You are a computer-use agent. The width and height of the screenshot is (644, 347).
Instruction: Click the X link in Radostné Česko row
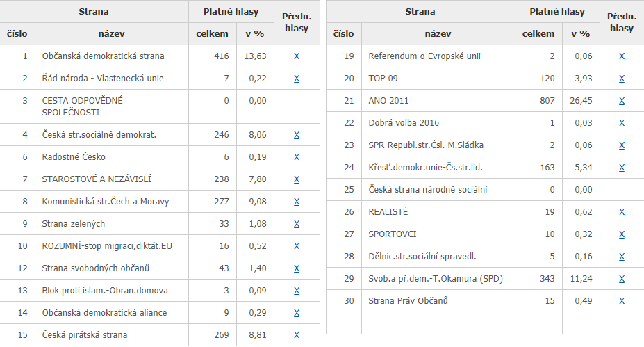tap(297, 157)
